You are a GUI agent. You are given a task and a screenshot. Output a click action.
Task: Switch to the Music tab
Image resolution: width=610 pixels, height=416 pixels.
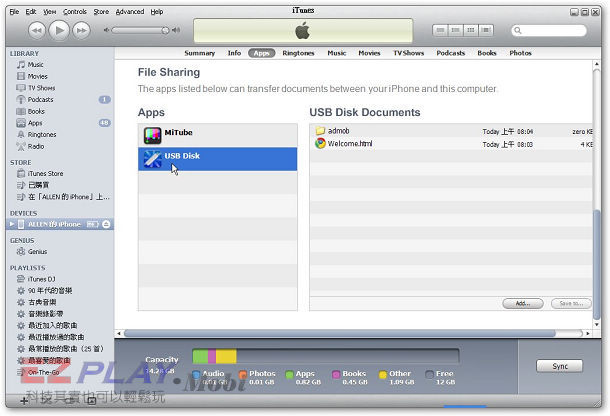pyautogui.click(x=337, y=53)
